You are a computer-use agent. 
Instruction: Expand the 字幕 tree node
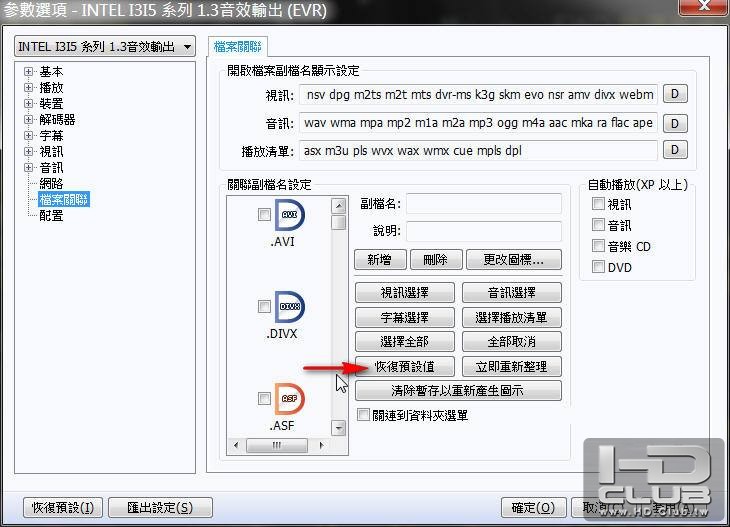(x=28, y=135)
